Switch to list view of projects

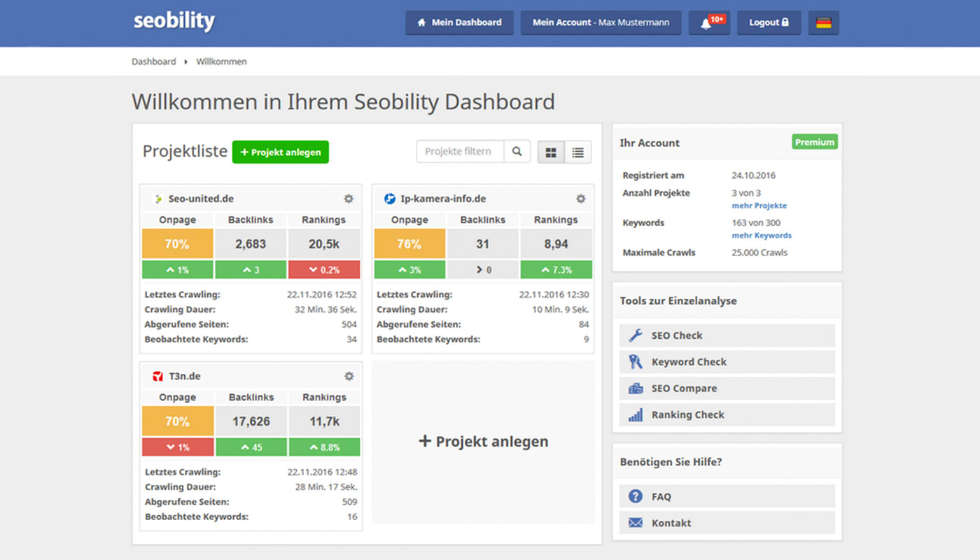577,153
